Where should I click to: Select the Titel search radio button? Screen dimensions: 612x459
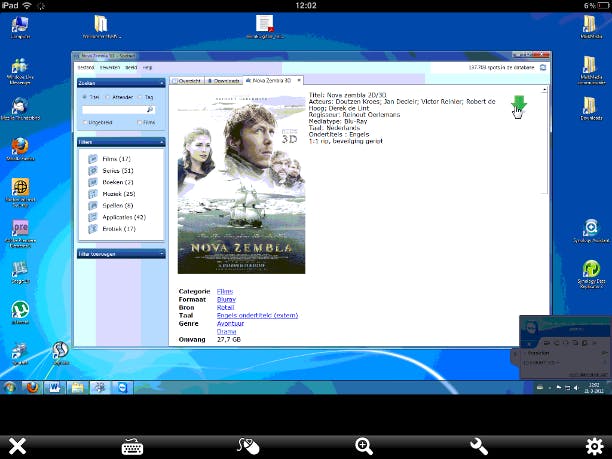(x=84, y=97)
